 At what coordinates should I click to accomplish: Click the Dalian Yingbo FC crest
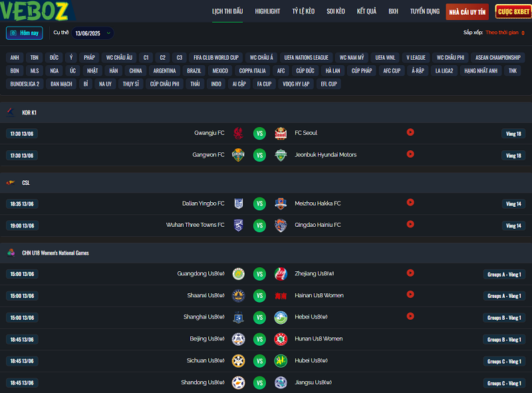tap(239, 203)
